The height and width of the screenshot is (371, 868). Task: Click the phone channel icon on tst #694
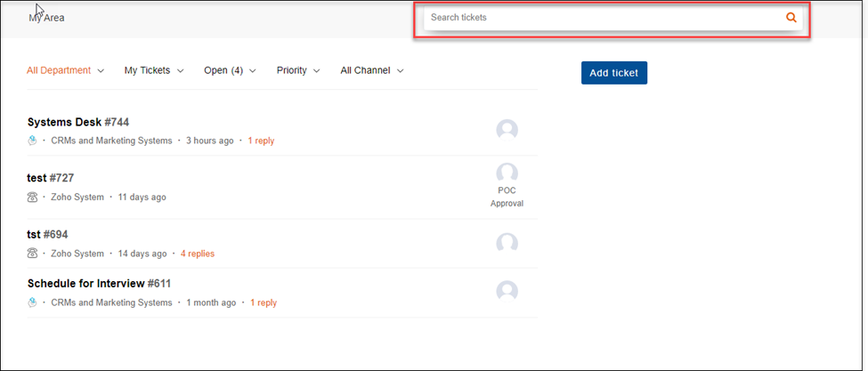(x=32, y=254)
